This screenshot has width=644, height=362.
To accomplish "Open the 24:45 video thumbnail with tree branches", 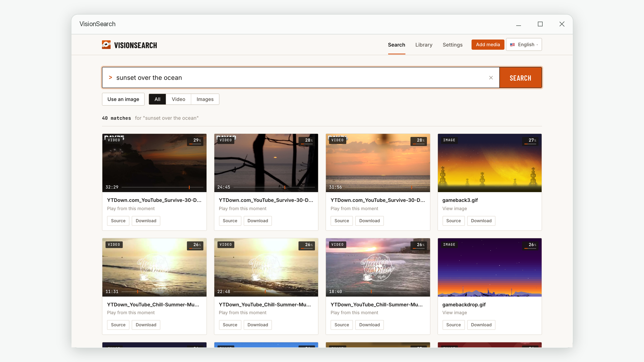I will [x=266, y=163].
